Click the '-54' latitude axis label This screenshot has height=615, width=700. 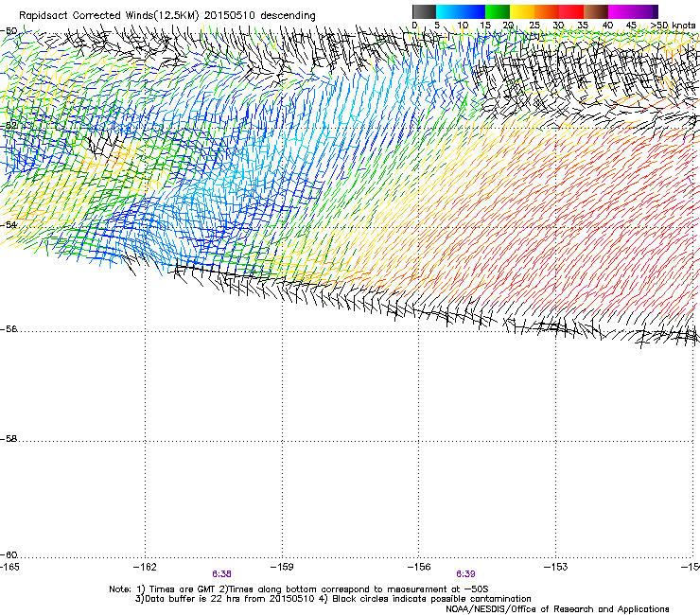9,224
